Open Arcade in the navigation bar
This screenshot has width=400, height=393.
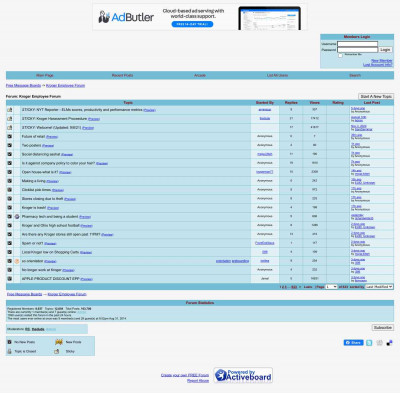pyautogui.click(x=200, y=75)
